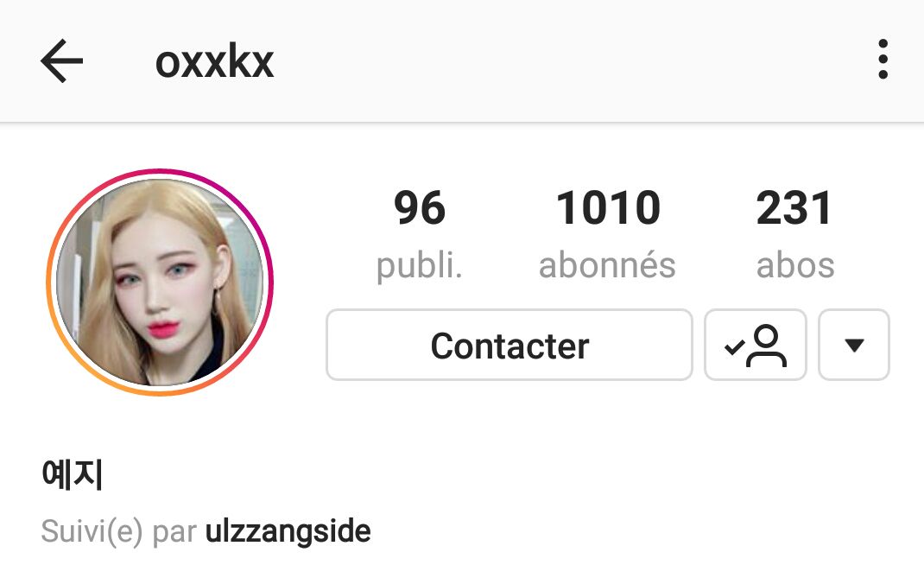
Task: Click the 231 following count
Action: 794,208
